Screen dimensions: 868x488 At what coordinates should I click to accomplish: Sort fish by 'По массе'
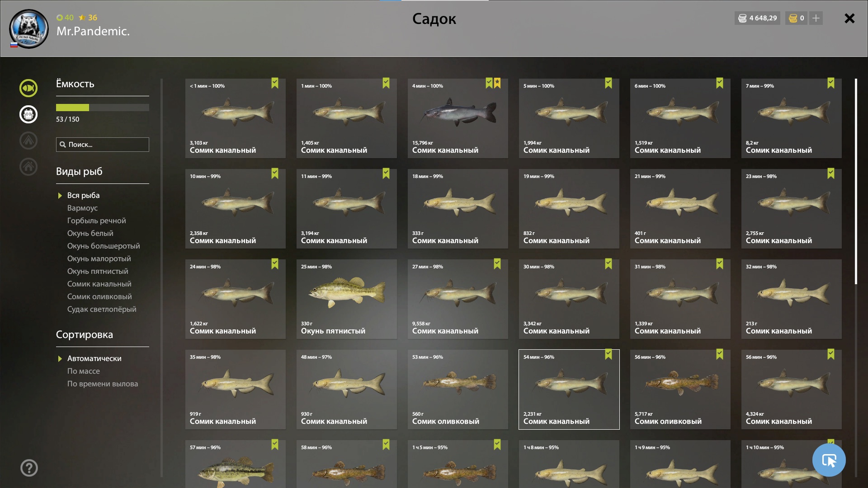click(x=84, y=371)
